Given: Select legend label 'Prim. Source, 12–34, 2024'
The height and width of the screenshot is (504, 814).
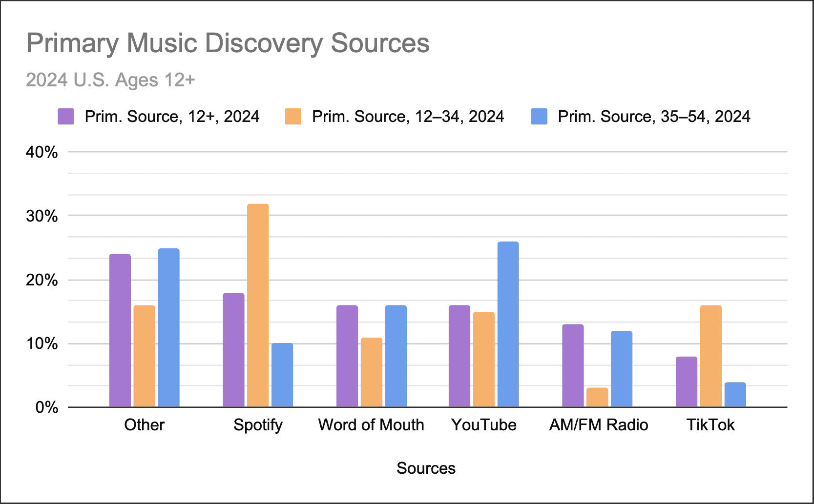Looking at the screenshot, I should [408, 117].
